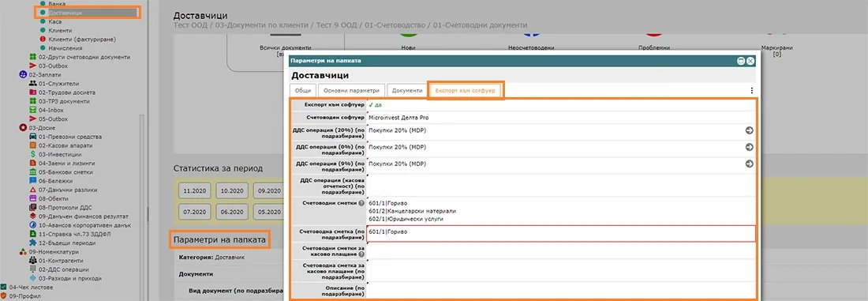868x301 pixels.
Task: Select the Експорт към софтуер tab
Action: pos(466,90)
